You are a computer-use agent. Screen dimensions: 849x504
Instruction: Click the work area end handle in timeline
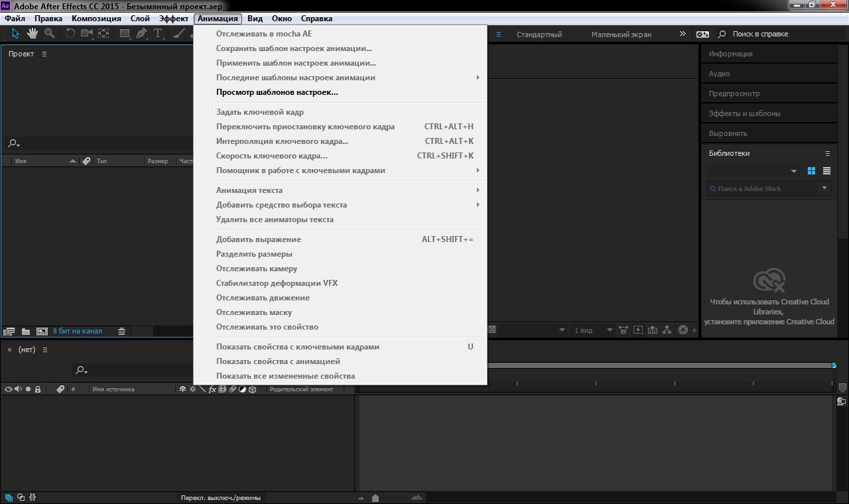pyautogui.click(x=834, y=365)
